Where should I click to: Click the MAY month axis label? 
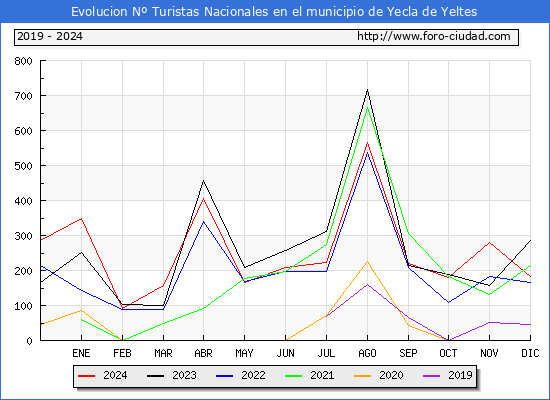click(244, 353)
